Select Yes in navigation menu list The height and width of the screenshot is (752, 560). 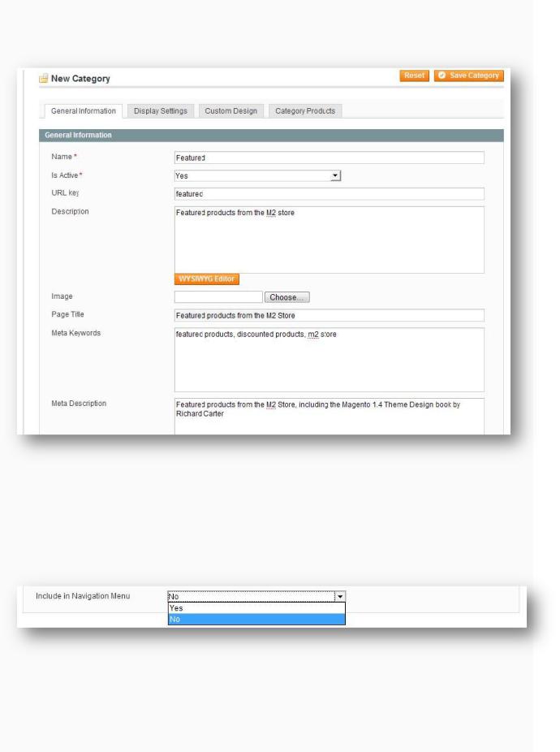pos(256,608)
